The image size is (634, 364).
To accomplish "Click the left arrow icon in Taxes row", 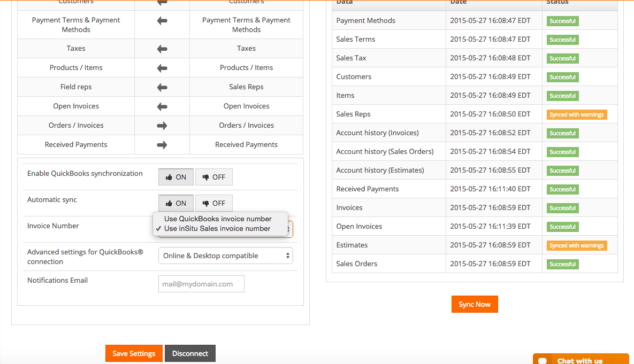I will pos(162,49).
